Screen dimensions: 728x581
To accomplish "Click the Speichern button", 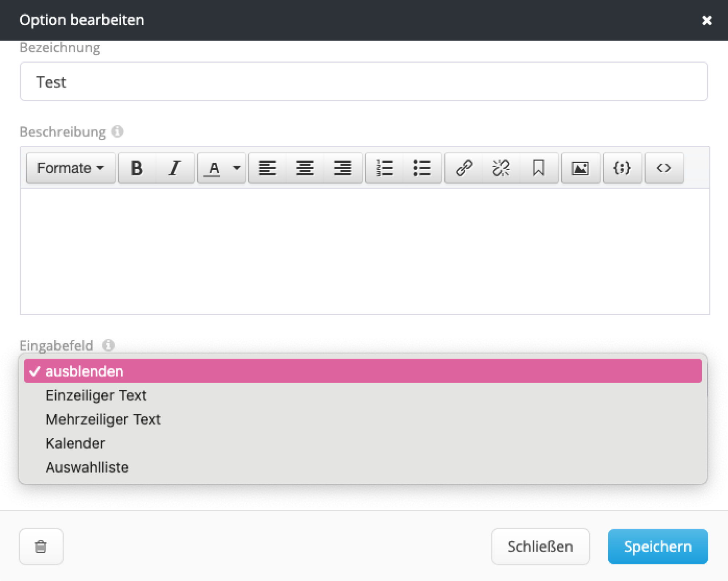I will [658, 546].
